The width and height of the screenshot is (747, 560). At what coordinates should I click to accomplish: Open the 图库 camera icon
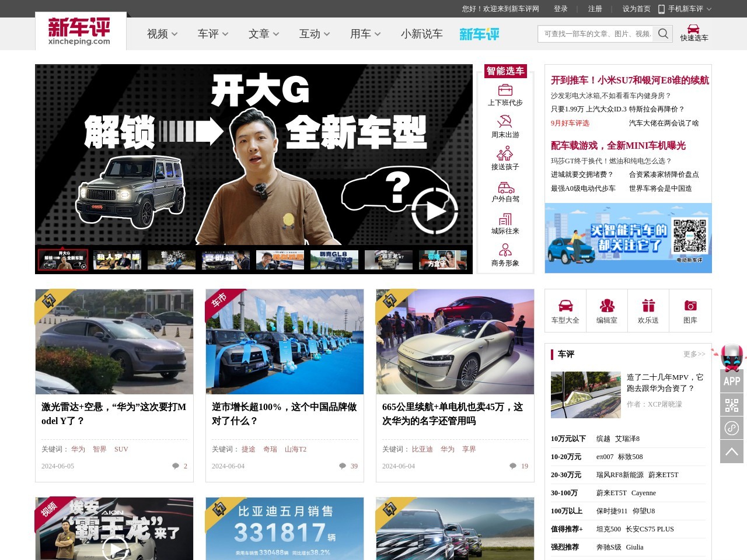coord(690,306)
